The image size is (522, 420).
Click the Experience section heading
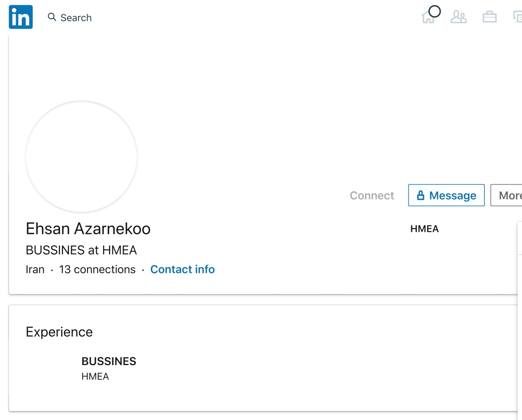(x=59, y=332)
